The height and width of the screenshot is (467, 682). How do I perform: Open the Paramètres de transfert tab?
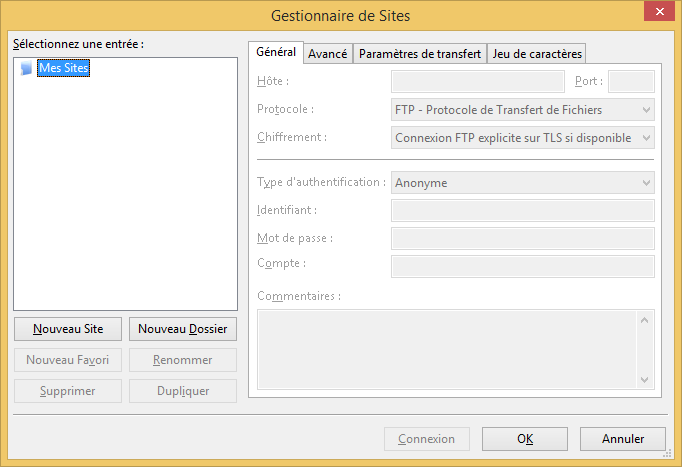(x=420, y=54)
